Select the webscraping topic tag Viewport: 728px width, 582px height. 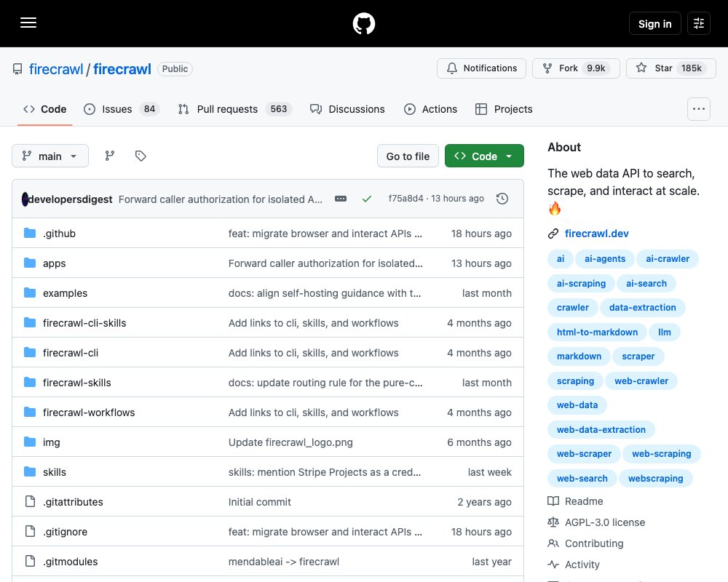tap(655, 478)
